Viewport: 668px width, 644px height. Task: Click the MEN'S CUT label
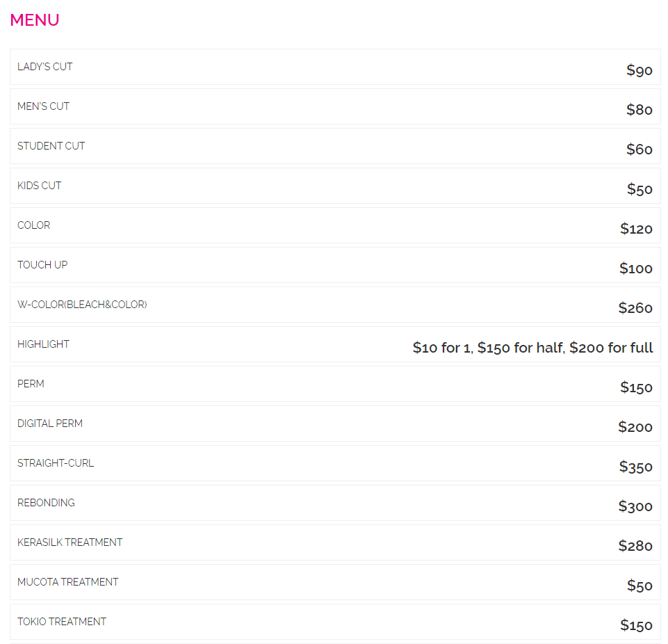(x=44, y=106)
